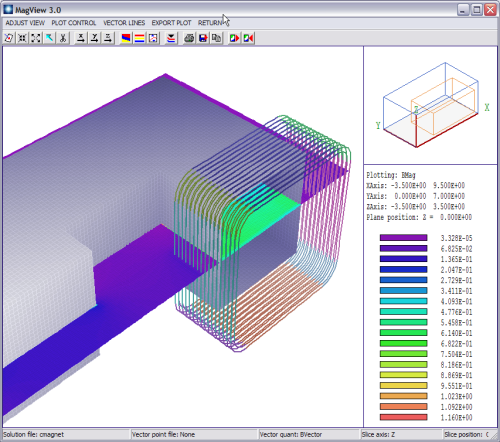Open the VECTOR LINES menu
This screenshot has height=442, width=500.
click(x=124, y=23)
